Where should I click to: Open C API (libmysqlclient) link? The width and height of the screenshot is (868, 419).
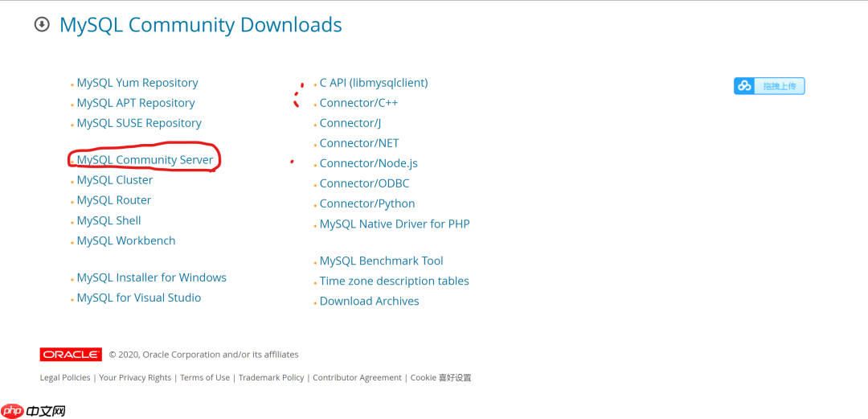click(374, 83)
